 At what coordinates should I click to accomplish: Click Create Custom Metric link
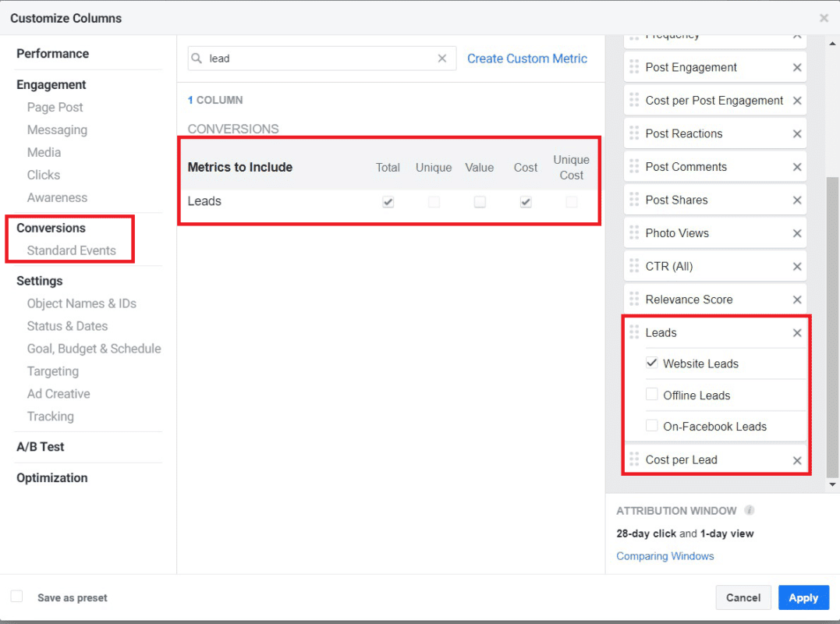pyautogui.click(x=526, y=58)
